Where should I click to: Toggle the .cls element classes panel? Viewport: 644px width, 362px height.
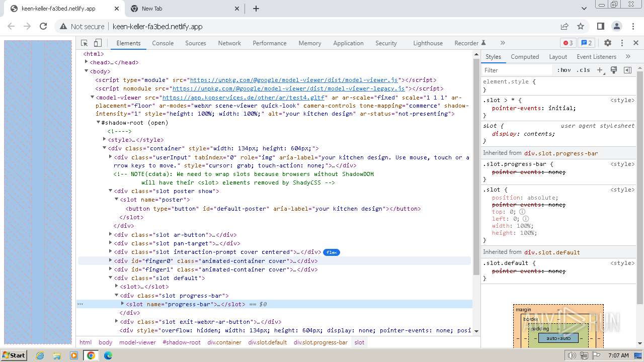click(x=584, y=70)
